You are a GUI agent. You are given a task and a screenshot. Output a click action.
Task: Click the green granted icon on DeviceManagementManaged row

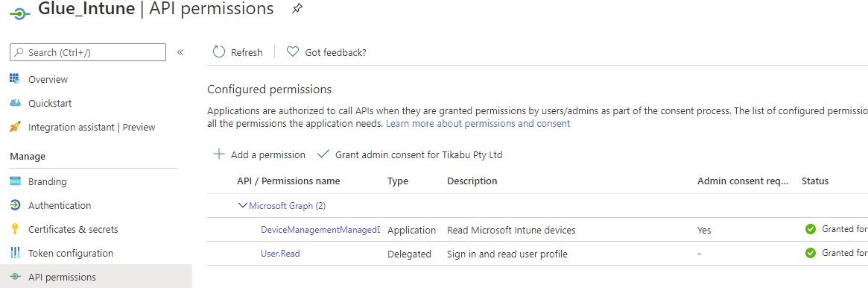(811, 229)
